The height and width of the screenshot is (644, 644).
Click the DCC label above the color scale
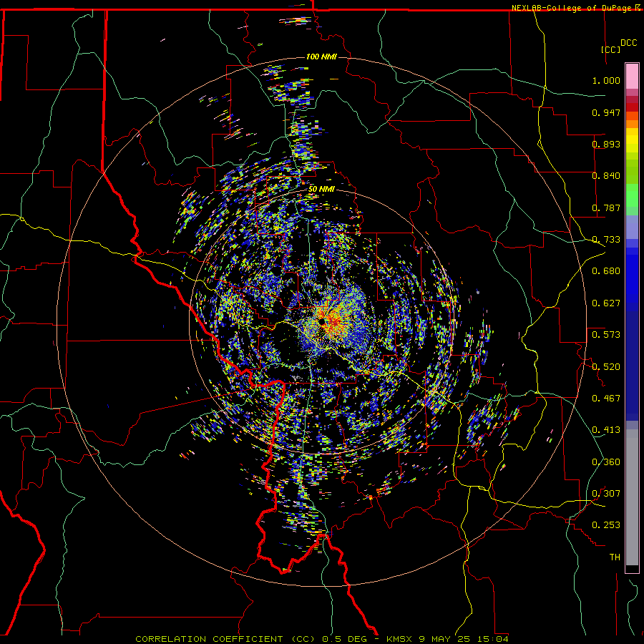628,43
